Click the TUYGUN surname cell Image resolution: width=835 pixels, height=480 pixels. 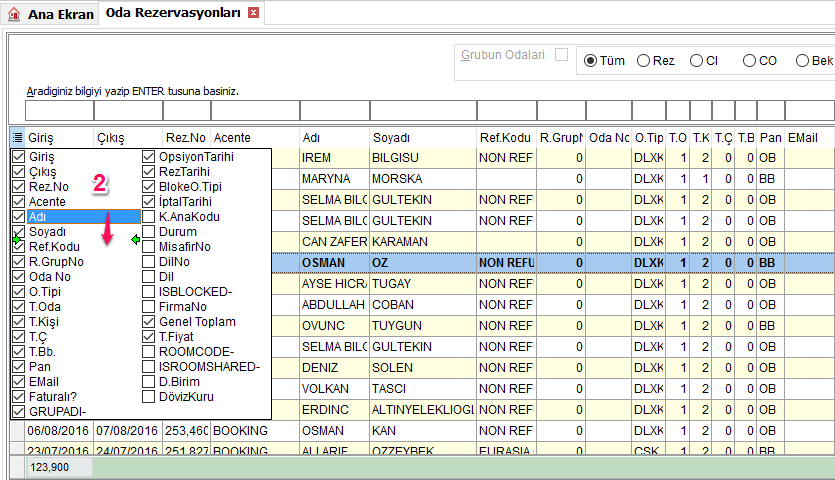(423, 326)
